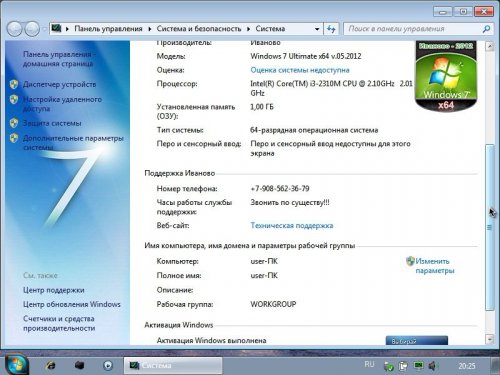The height and width of the screenshot is (375, 500).
Task: Click the phone number +7-908-562-36-79
Action: [280, 189]
